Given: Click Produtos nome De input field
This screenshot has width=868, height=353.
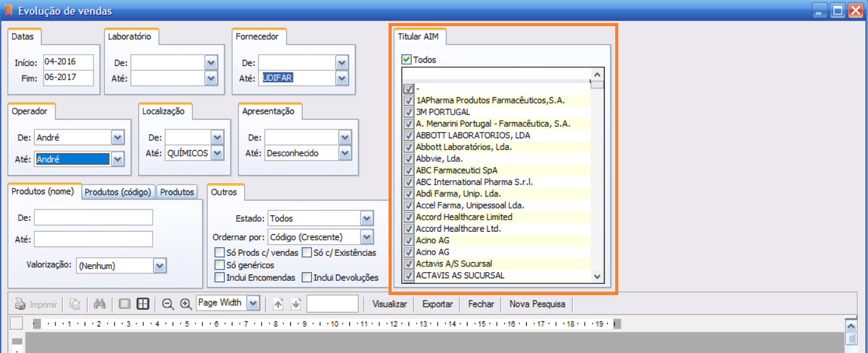Looking at the screenshot, I should [x=93, y=217].
